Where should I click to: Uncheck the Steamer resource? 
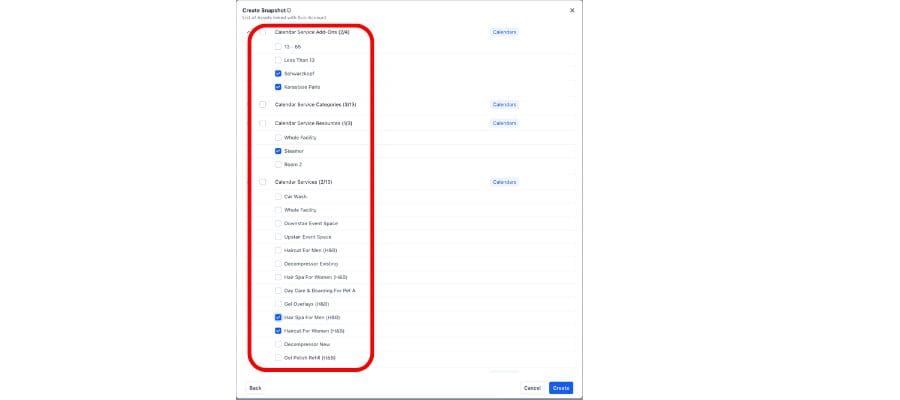click(278, 151)
